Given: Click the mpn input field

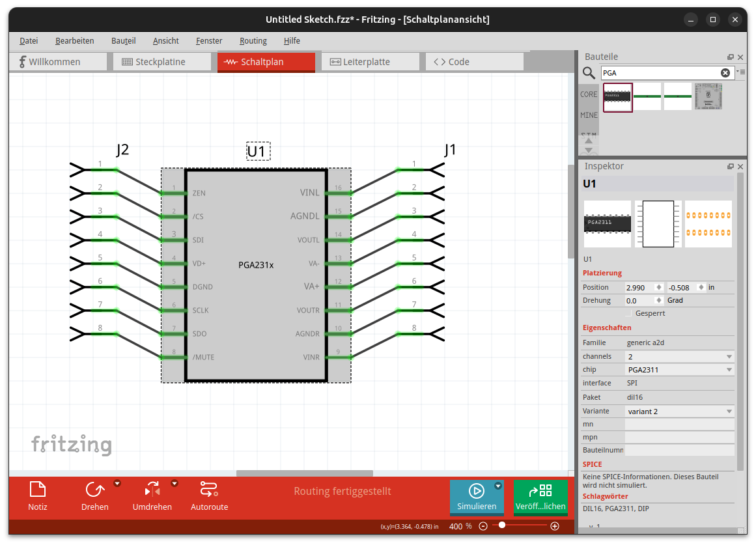Looking at the screenshot, I should [x=679, y=438].
